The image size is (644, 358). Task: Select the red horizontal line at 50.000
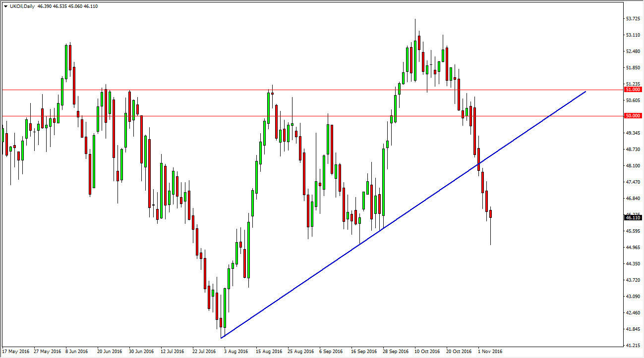point(312,116)
